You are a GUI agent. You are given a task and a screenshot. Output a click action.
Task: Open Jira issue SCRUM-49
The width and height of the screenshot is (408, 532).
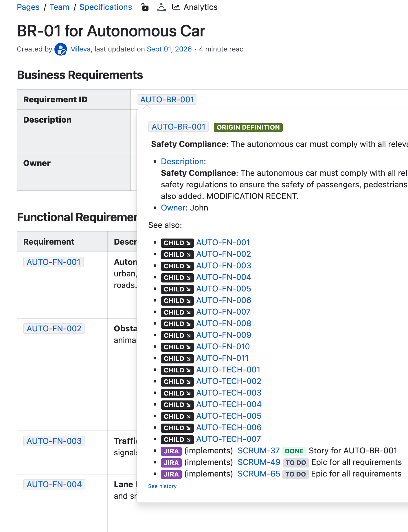(259, 462)
